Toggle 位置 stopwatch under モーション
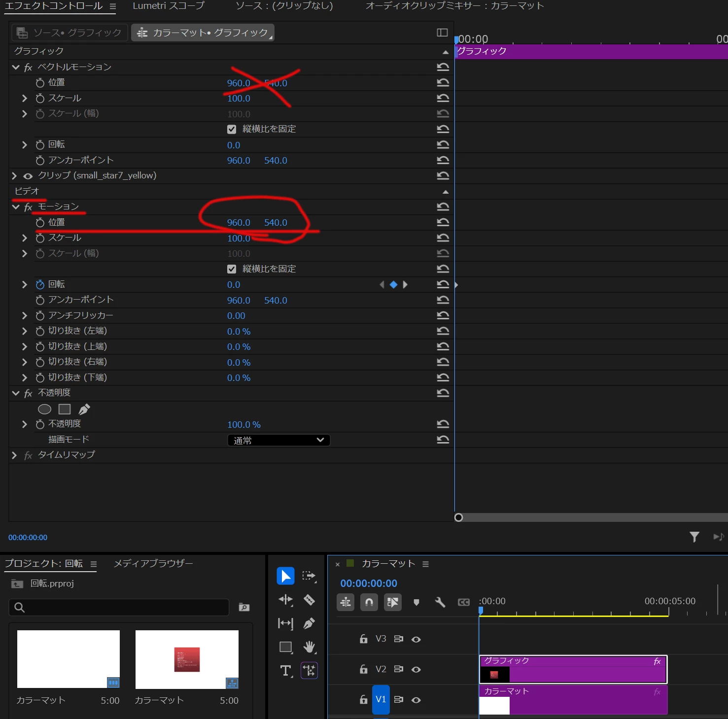This screenshot has width=728, height=719. [x=40, y=223]
